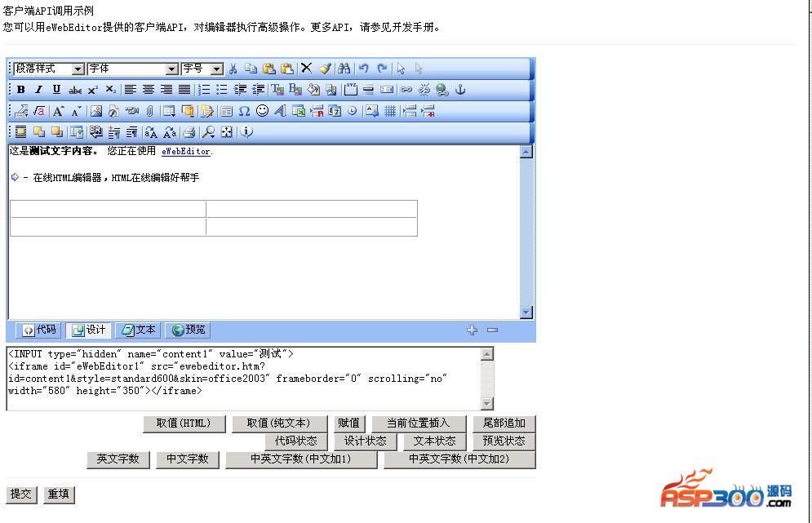812x523 pixels.
Task: Toggle Underline formatting
Action: point(56,90)
